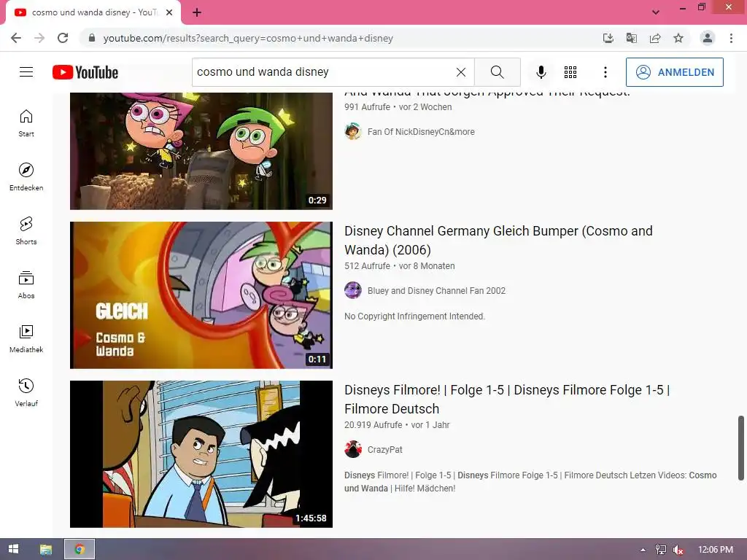Click the Bluey and Disney Channel Fan avatar

pos(353,290)
